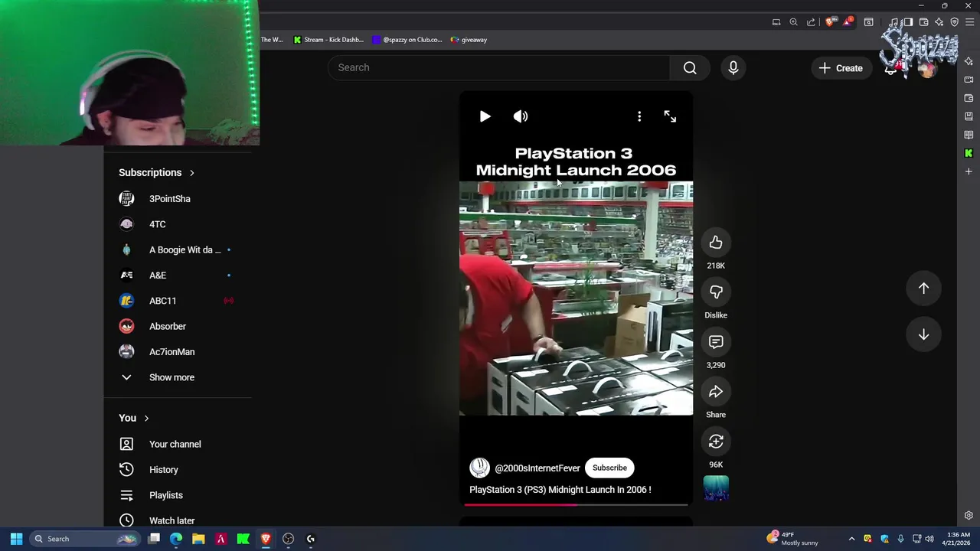Open the Leo AI sparkle toolbar icon
Image resolution: width=980 pixels, height=551 pixels.
939,22
